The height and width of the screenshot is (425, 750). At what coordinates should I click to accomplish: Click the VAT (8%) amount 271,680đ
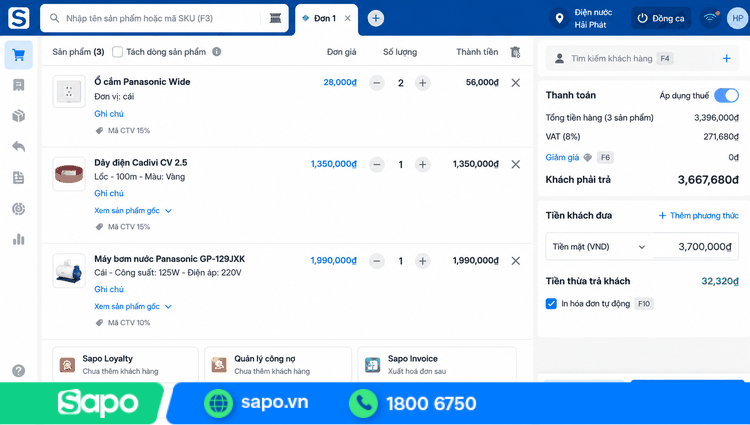click(x=721, y=137)
